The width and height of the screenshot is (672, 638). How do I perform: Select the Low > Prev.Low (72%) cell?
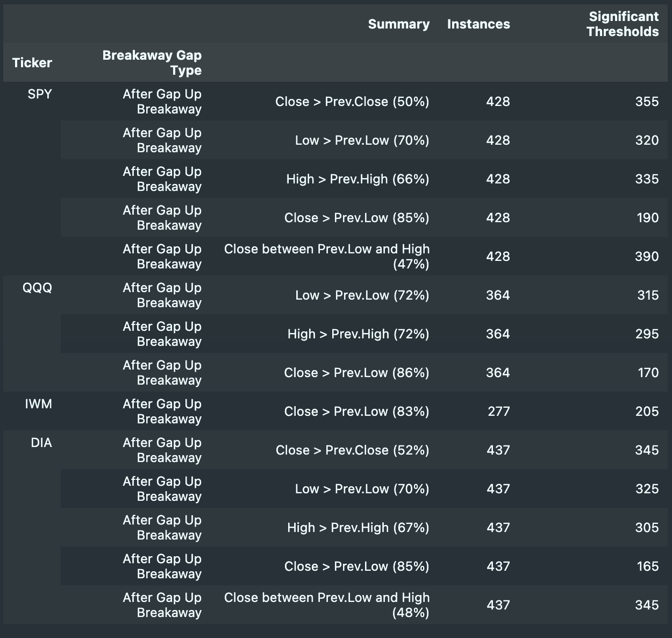pyautogui.click(x=362, y=295)
